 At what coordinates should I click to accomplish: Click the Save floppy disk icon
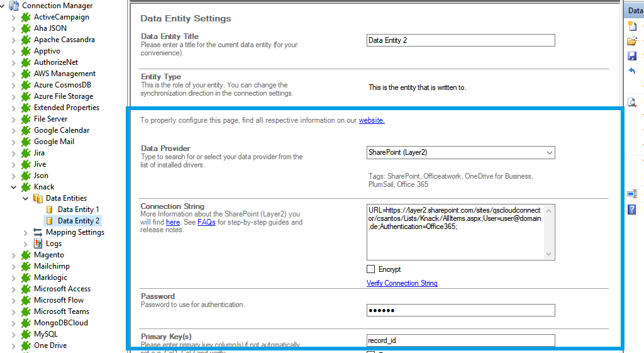632,56
